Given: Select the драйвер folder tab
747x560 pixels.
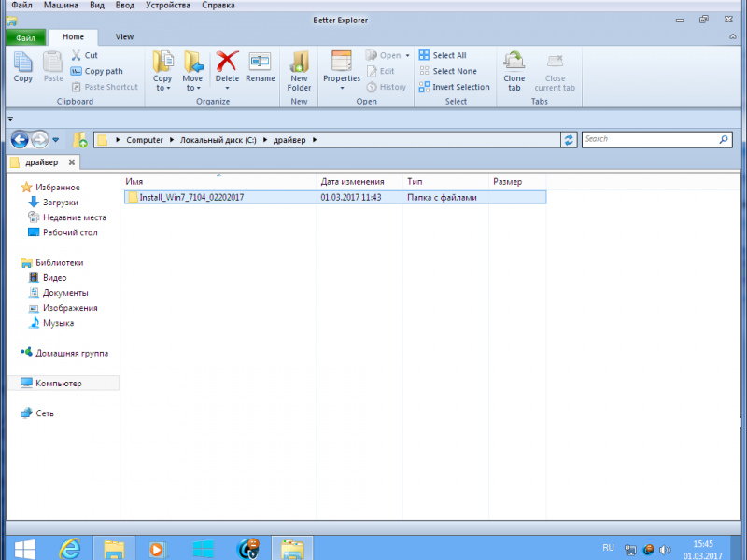Looking at the screenshot, I should click(x=42, y=162).
